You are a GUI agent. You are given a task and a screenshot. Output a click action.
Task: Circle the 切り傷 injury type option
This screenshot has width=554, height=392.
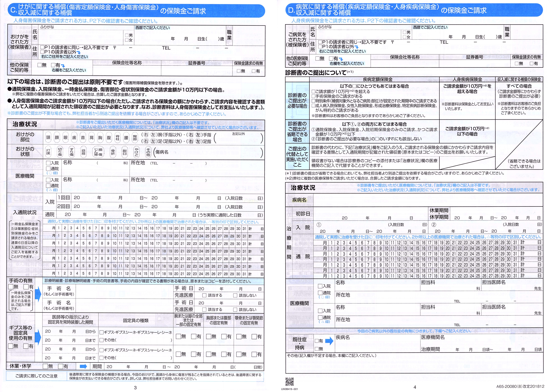pyautogui.click(x=60, y=152)
